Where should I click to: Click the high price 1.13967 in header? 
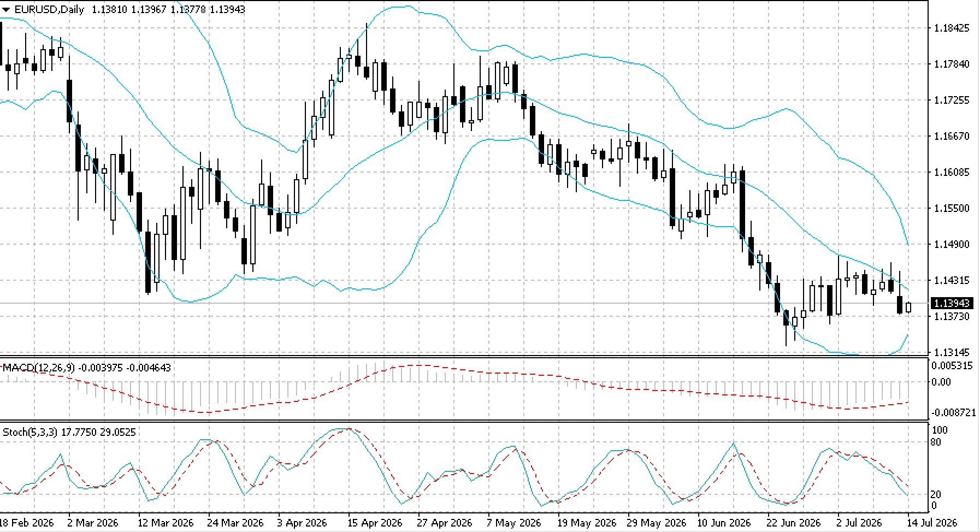point(149,9)
